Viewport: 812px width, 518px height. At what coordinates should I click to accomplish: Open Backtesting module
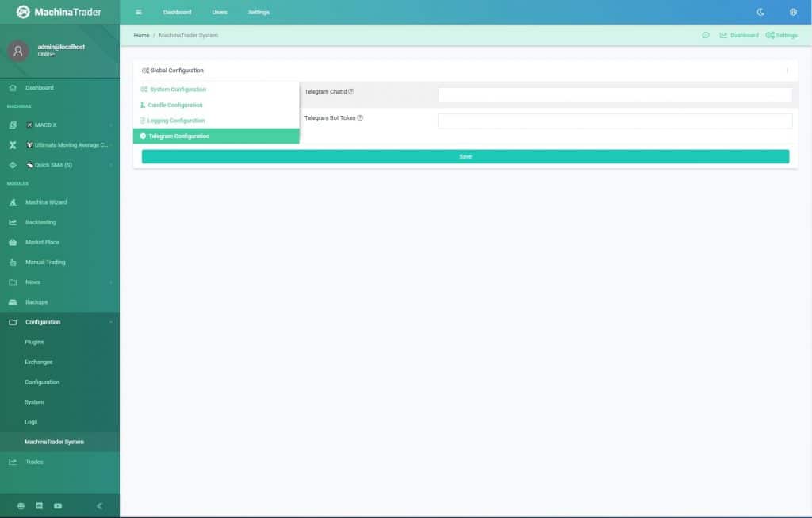tap(40, 222)
